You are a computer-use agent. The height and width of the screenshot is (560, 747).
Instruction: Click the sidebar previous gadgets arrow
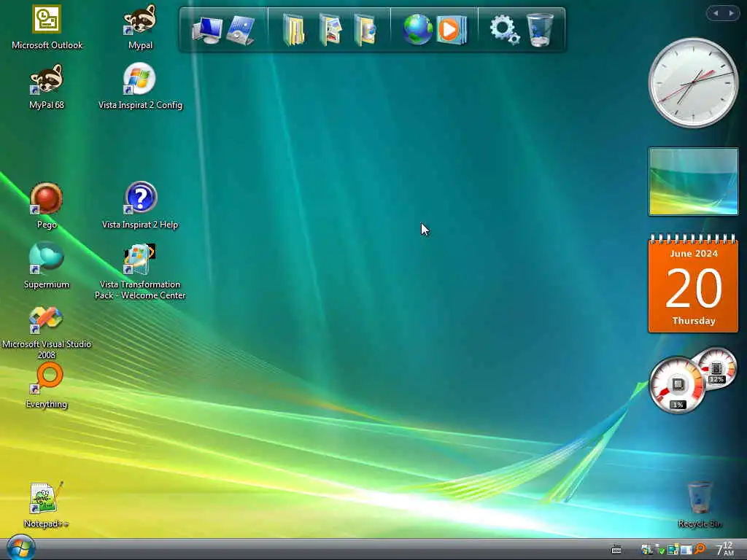715,13
